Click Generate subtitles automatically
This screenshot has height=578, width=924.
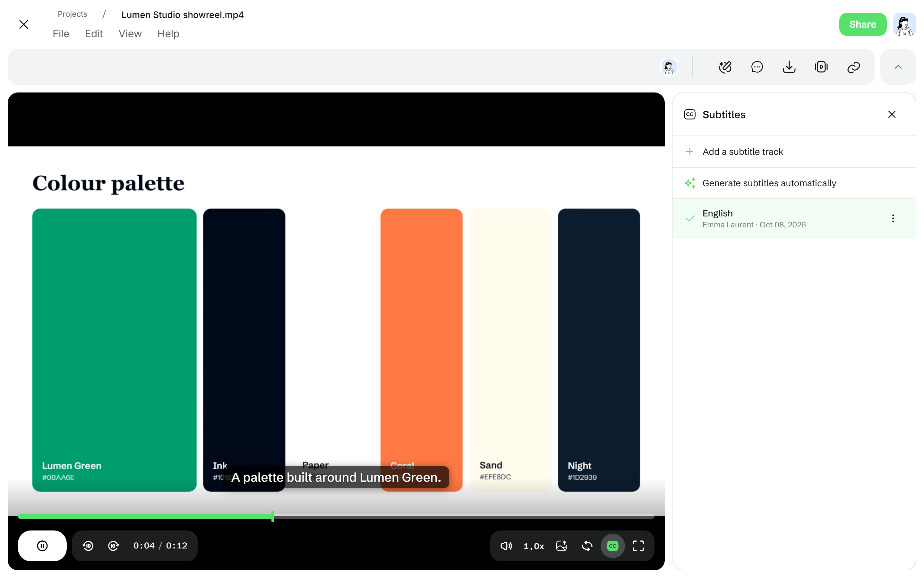[x=794, y=183]
